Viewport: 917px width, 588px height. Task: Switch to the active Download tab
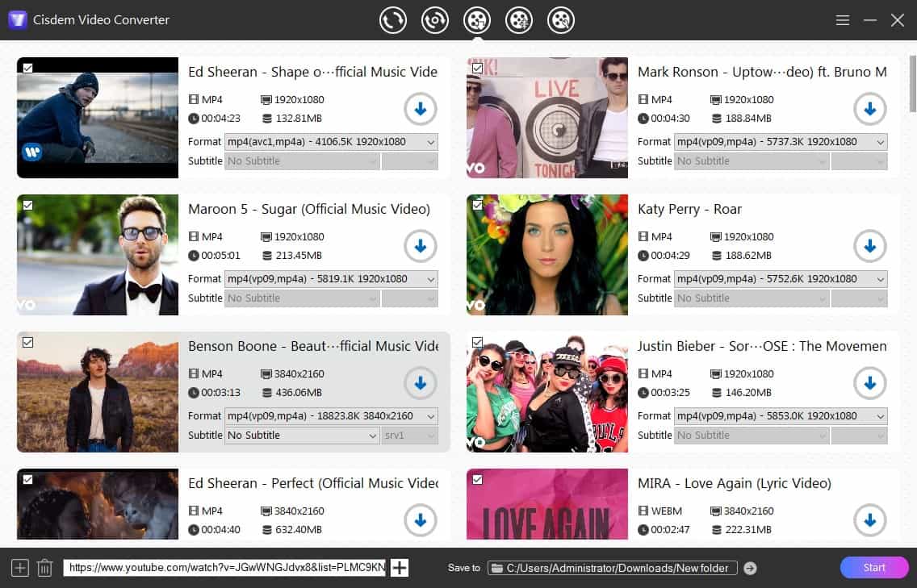click(477, 20)
